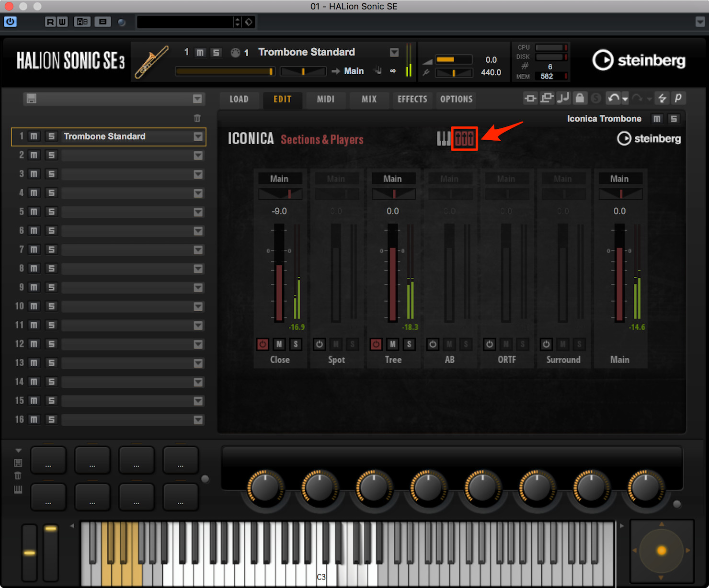Open the mixer page icon in Iconica

pyautogui.click(x=464, y=139)
